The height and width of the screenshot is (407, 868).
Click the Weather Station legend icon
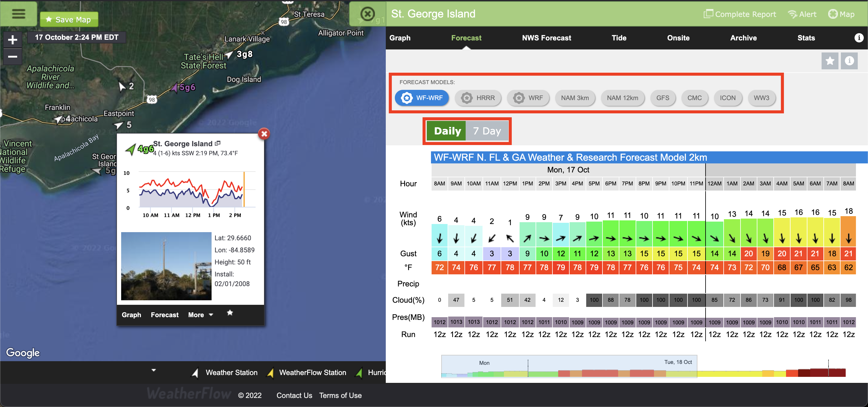click(195, 373)
